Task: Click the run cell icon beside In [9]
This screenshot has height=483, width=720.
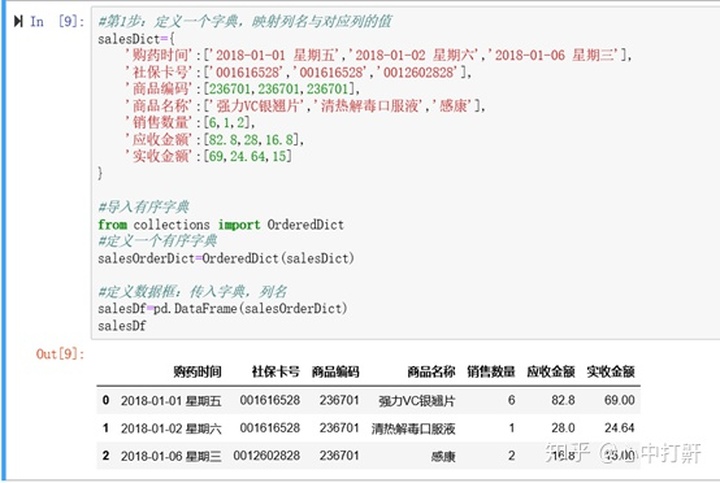Action: 18,21
